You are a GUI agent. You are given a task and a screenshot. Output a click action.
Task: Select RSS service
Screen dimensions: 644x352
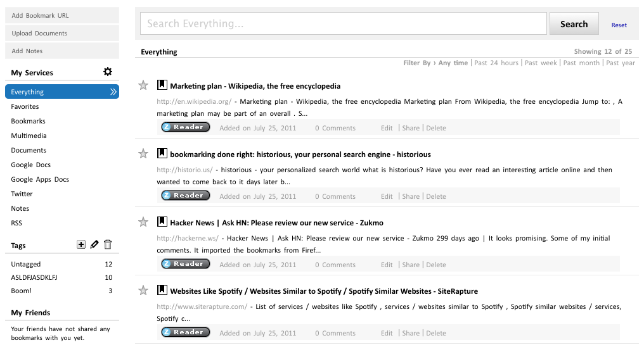pos(16,223)
